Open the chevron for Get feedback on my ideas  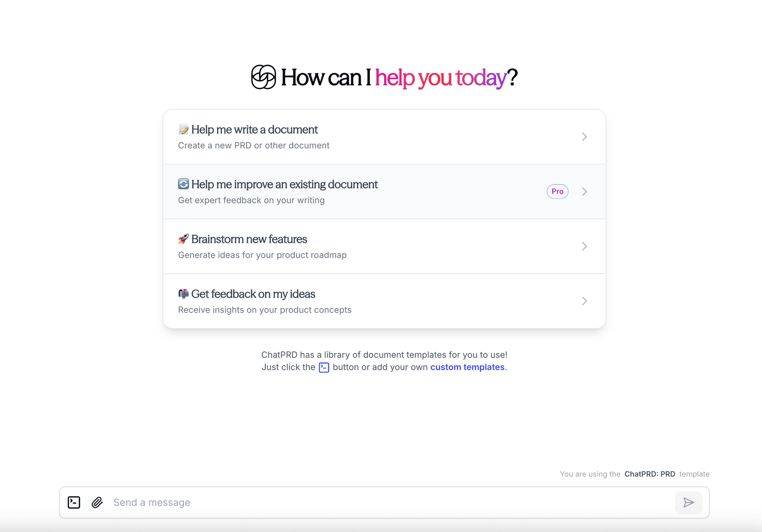584,301
